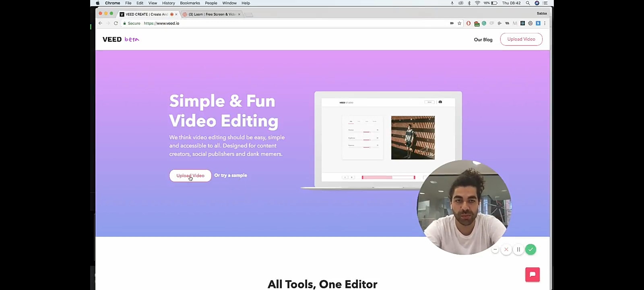Click the Sabba profile button
Viewport: 644px width, 290px height.
click(542, 13)
